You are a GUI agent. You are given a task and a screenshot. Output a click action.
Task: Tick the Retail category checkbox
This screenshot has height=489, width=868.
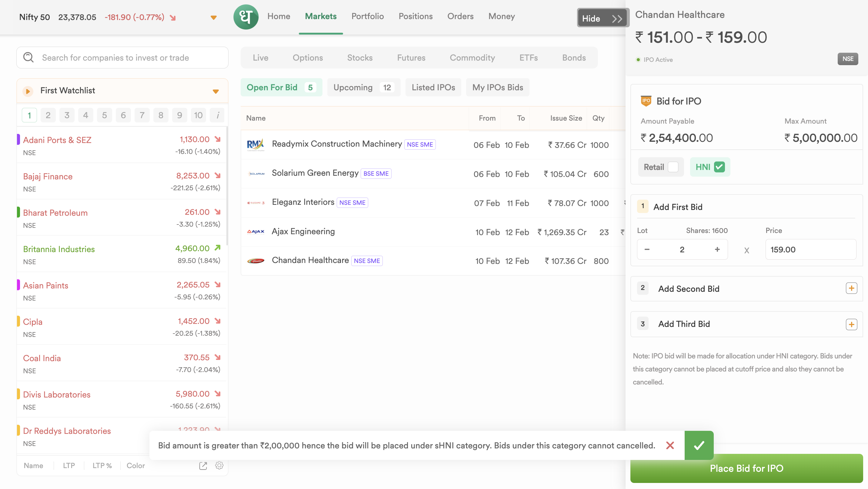click(673, 167)
